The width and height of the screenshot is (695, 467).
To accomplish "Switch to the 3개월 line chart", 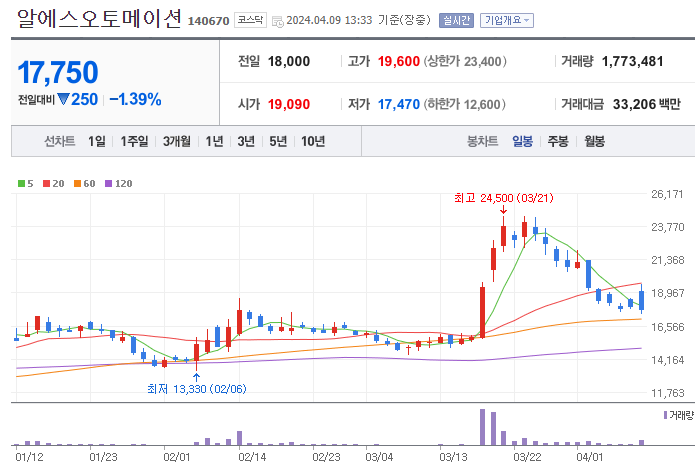I will click(x=176, y=141).
